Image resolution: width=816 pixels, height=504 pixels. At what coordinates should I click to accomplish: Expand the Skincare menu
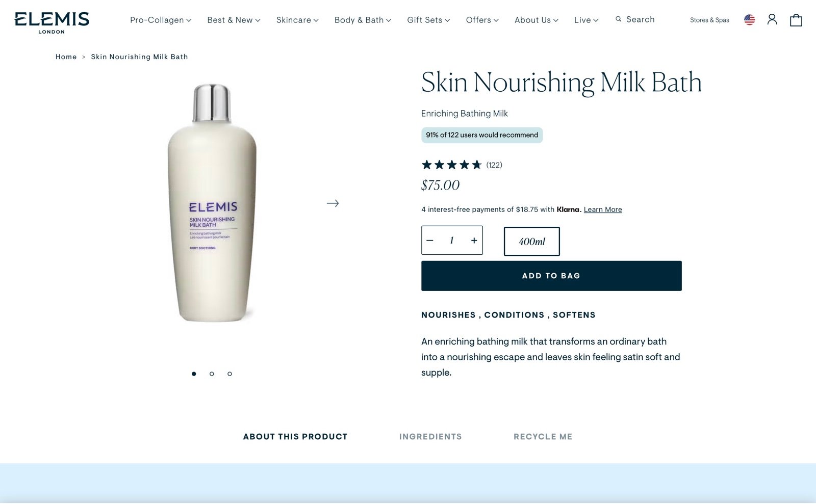point(297,20)
